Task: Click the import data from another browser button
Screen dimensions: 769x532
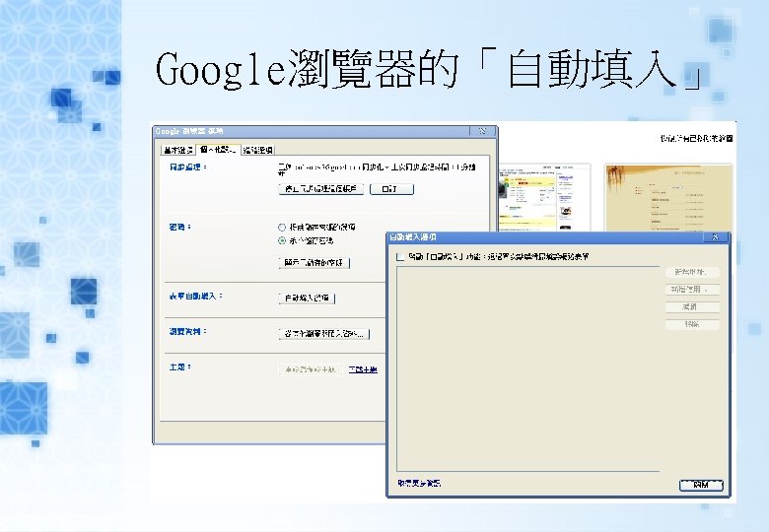Action: pos(324,334)
